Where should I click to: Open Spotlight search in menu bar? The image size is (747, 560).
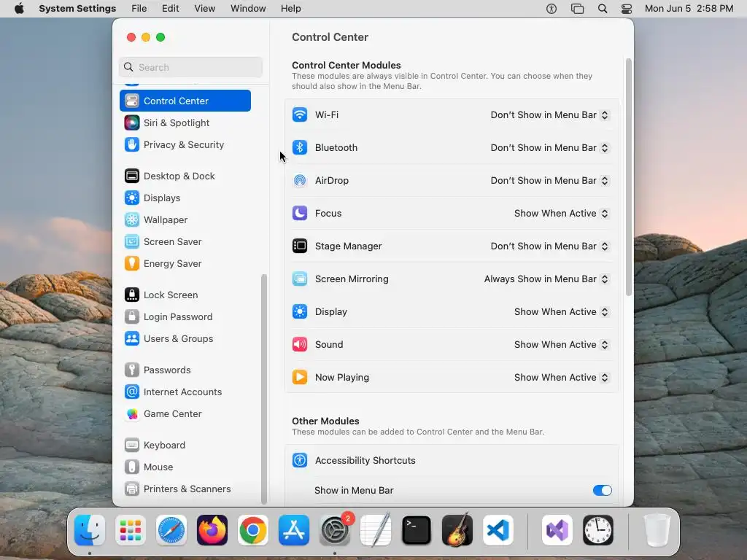[603, 9]
